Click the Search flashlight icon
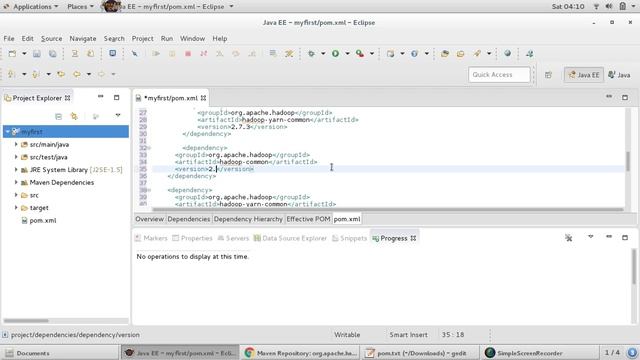Image resolution: width=640 pixels, height=360 pixels. tap(477, 53)
